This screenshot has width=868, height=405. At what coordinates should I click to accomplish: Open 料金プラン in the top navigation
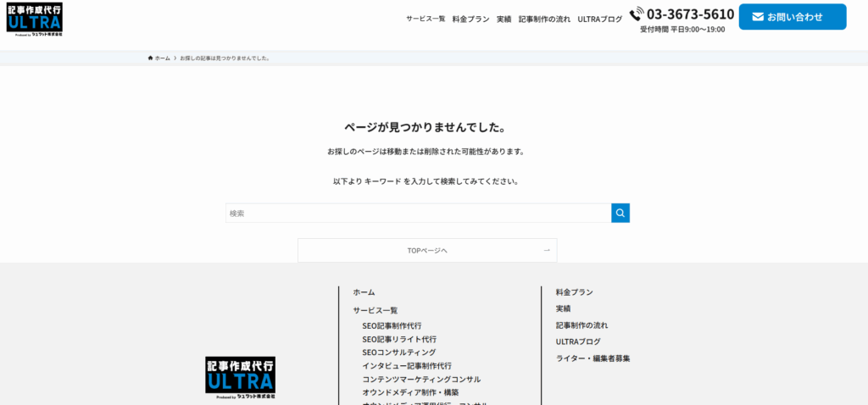click(x=471, y=19)
